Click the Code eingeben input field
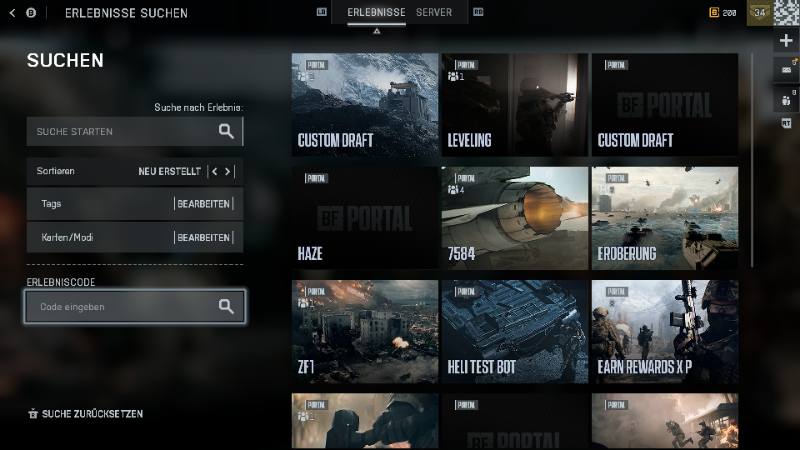 (120, 307)
